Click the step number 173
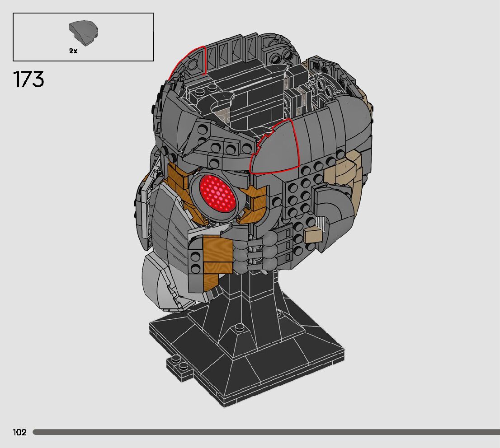 click(29, 80)
